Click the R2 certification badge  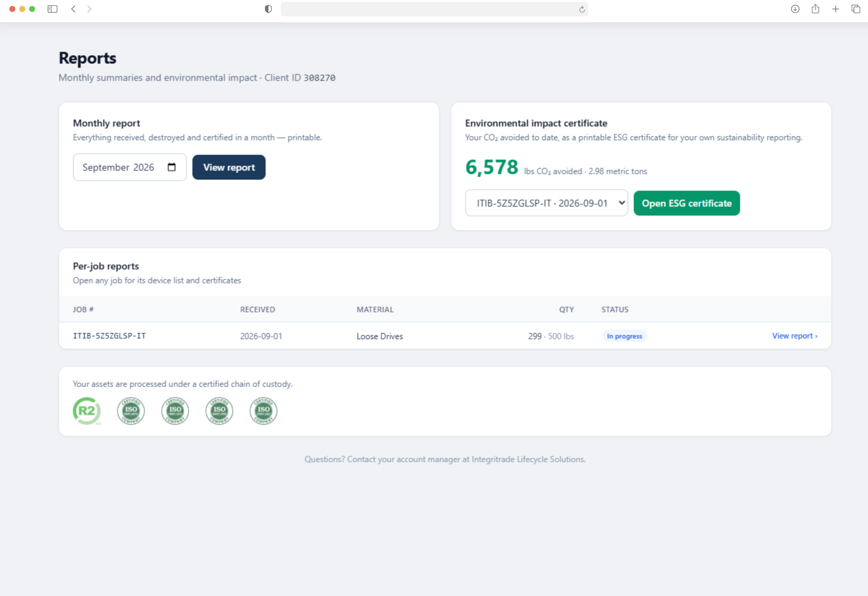point(87,411)
